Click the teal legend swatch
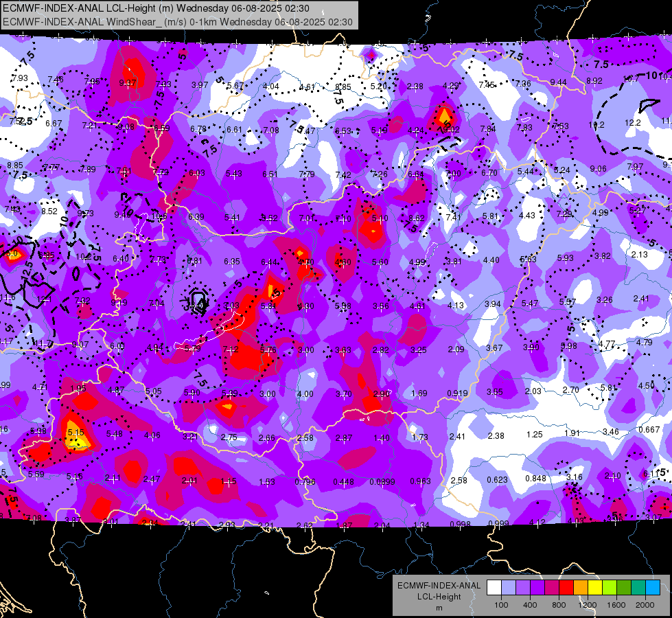672x618 pixels. coord(638,588)
